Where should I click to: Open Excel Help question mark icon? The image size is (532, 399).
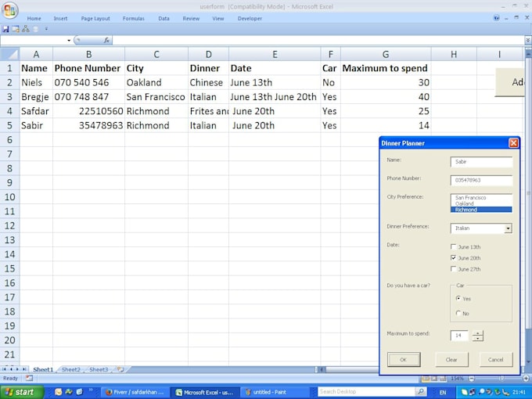pyautogui.click(x=496, y=18)
